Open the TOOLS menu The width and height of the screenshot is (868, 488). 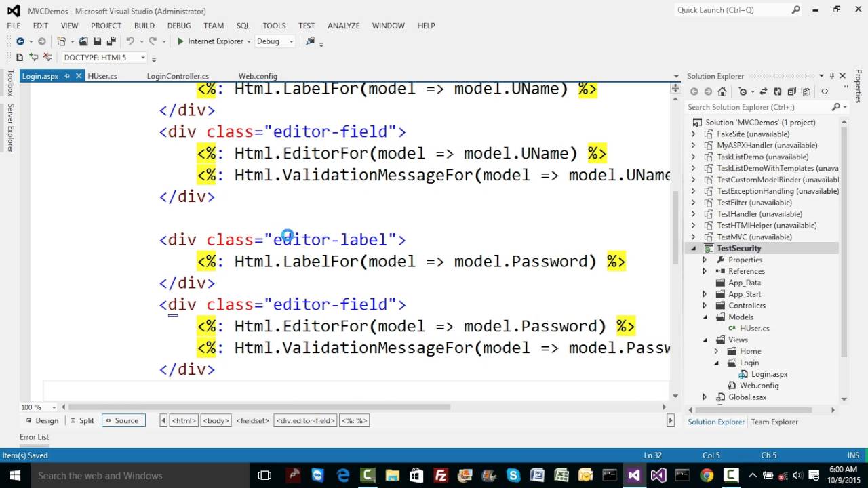(x=274, y=26)
